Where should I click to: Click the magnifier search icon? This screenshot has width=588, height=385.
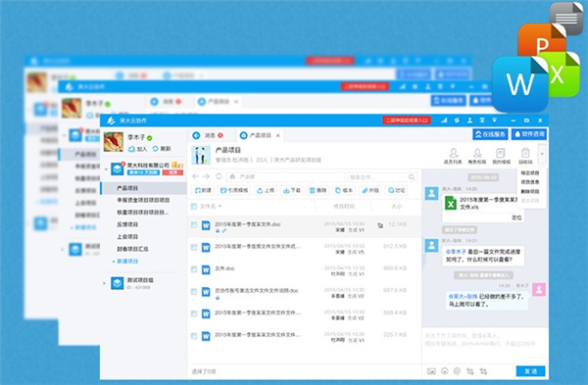[412, 177]
